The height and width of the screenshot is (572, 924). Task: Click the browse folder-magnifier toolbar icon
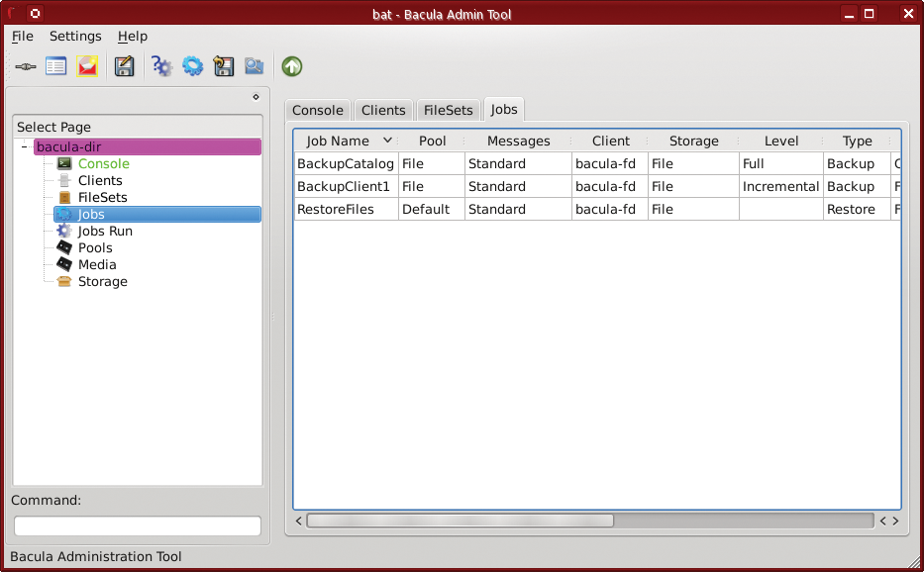(x=254, y=65)
